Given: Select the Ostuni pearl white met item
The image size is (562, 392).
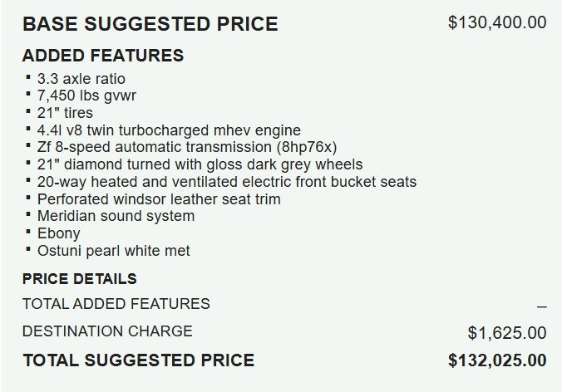Looking at the screenshot, I should (114, 251).
